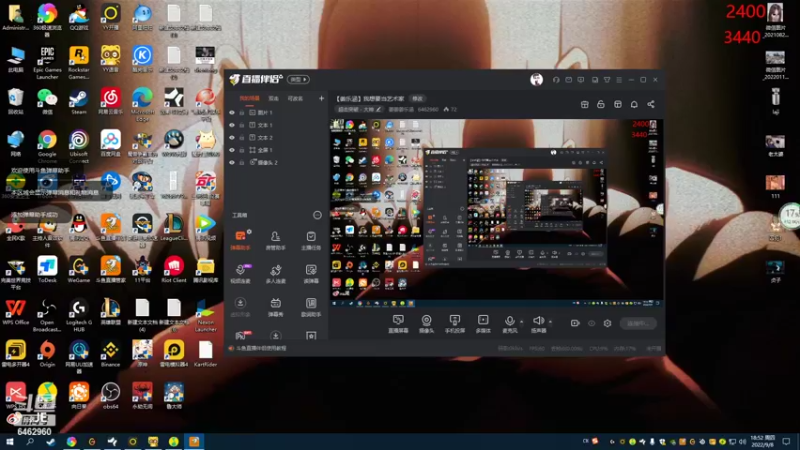Click the share icon above the preview
Image resolution: width=800 pixels, height=450 pixels.
pyautogui.click(x=651, y=104)
